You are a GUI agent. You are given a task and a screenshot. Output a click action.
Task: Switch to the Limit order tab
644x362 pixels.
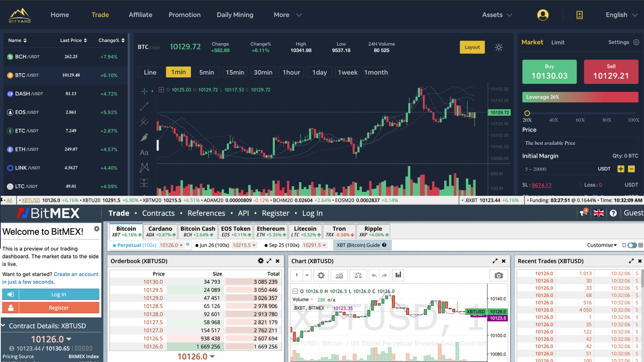[558, 42]
